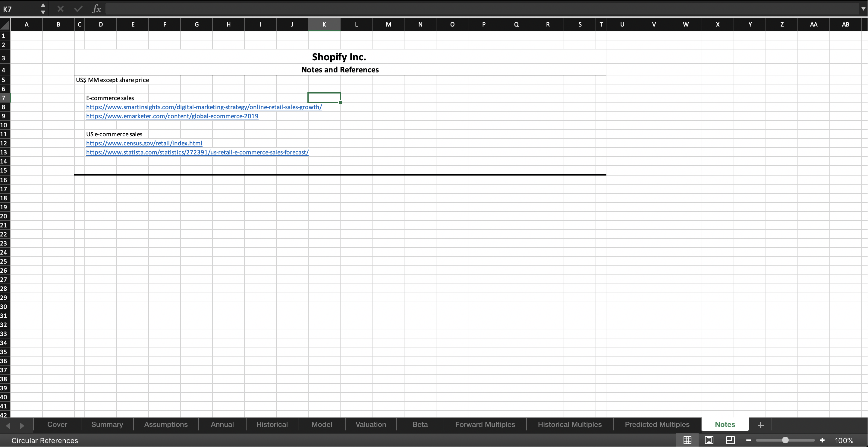Go to previous sheet tabs arrow

pyautogui.click(x=8, y=425)
